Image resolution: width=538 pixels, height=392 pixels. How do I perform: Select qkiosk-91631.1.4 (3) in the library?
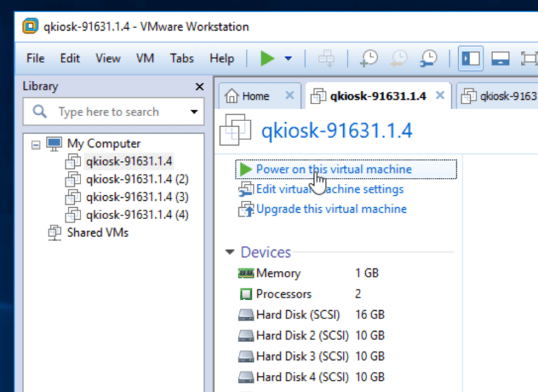(137, 197)
